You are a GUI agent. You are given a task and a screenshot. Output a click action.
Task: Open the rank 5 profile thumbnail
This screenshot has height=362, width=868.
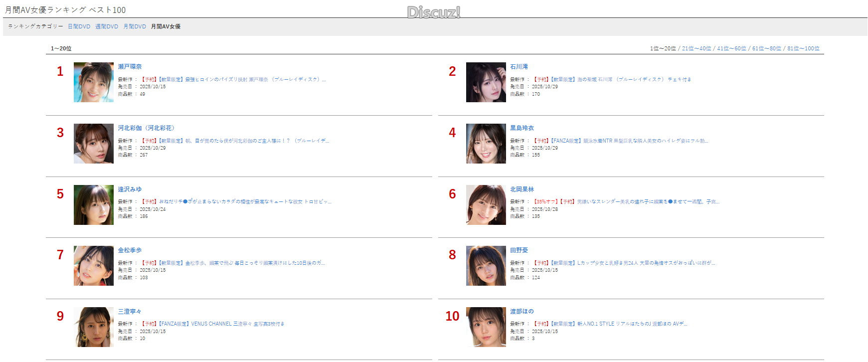pyautogui.click(x=94, y=205)
